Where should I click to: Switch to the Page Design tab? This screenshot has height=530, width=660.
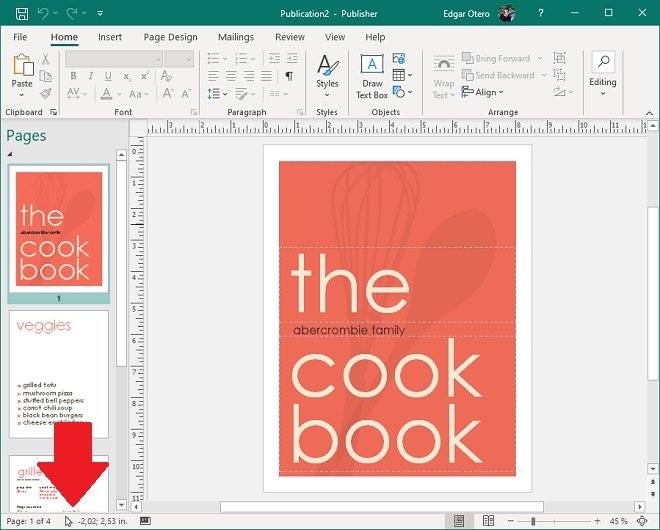click(x=170, y=37)
